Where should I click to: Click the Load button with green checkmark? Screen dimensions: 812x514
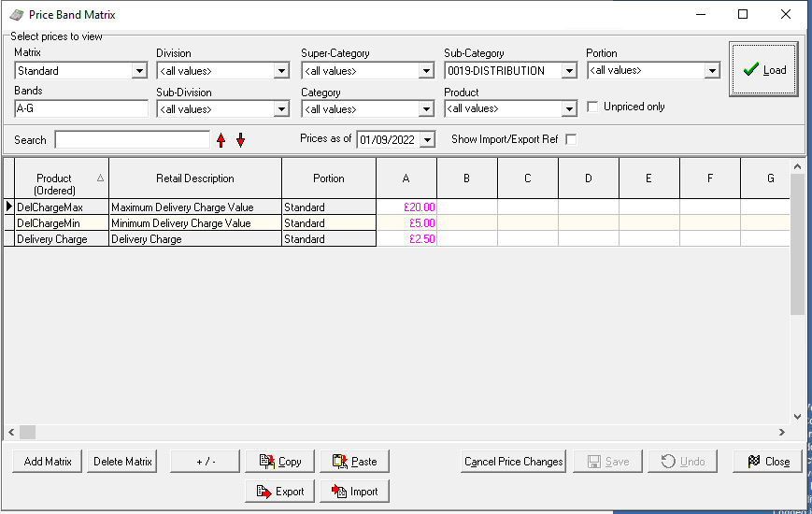pyautogui.click(x=764, y=70)
